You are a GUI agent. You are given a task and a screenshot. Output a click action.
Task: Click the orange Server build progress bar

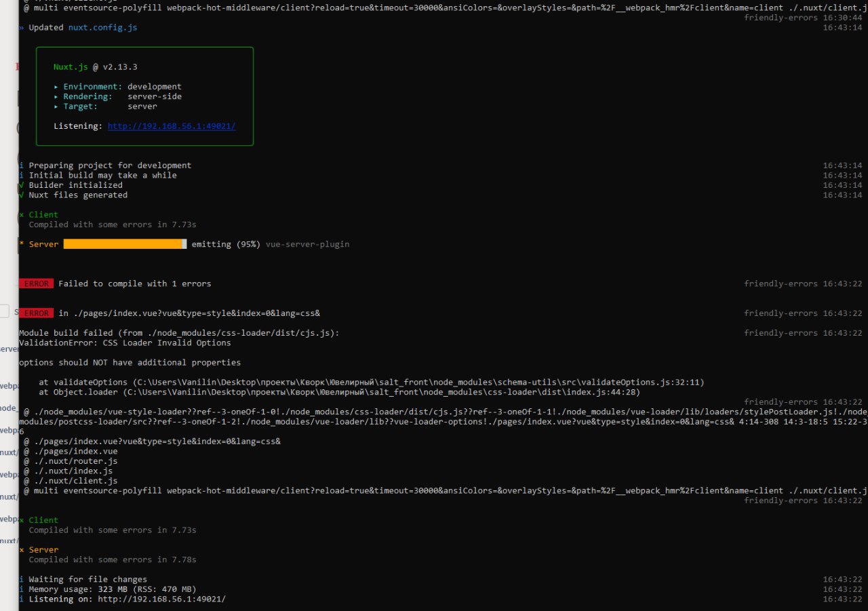click(x=125, y=244)
